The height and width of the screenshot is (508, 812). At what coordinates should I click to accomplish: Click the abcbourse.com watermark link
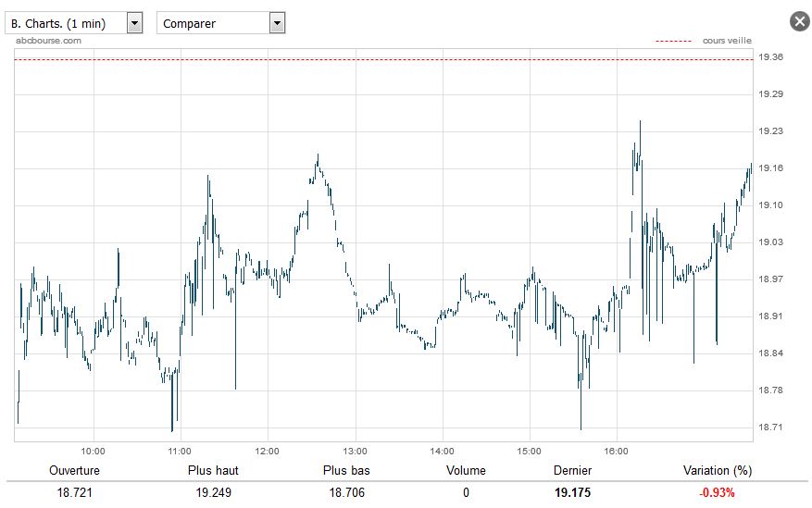click(48, 41)
